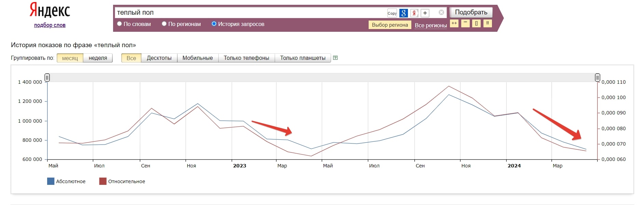Switch to the Десктопы tab
The width and height of the screenshot is (644, 205).
[159, 58]
